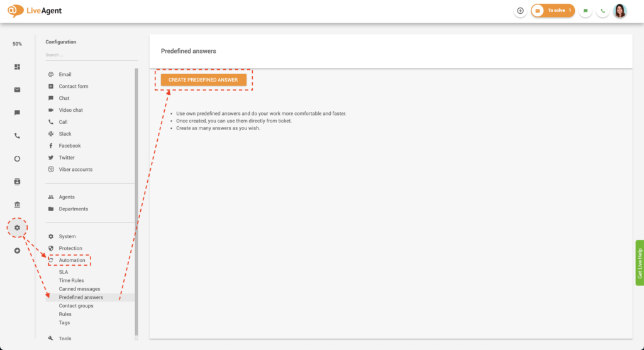Click the To solve button
The image size is (644, 350).
tap(553, 11)
